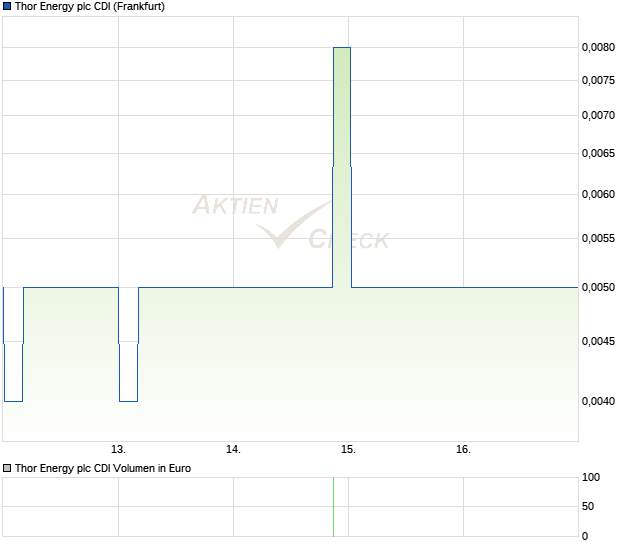The width and height of the screenshot is (620, 546).
Task: Click the '13.' date axis label
Action: click(118, 450)
